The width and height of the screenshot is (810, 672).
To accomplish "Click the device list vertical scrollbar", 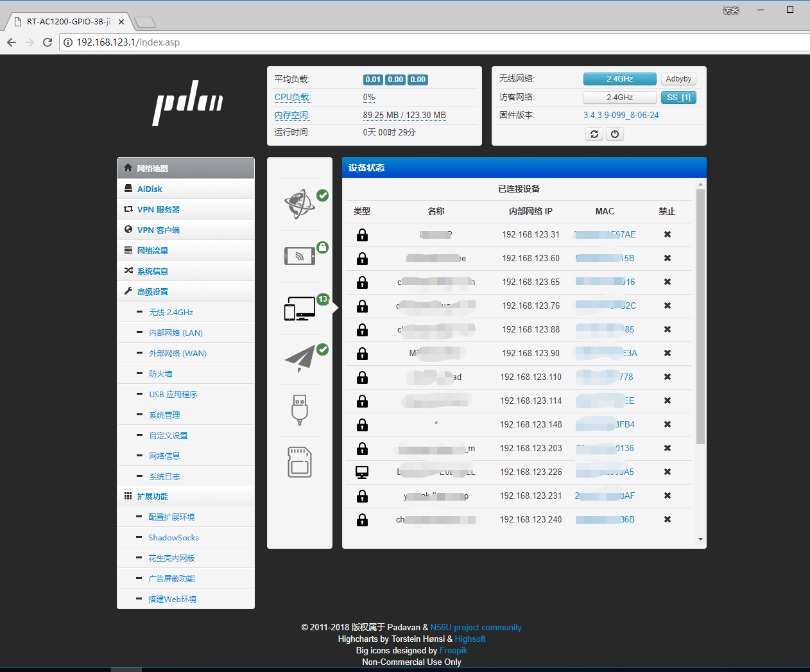I will [700, 316].
